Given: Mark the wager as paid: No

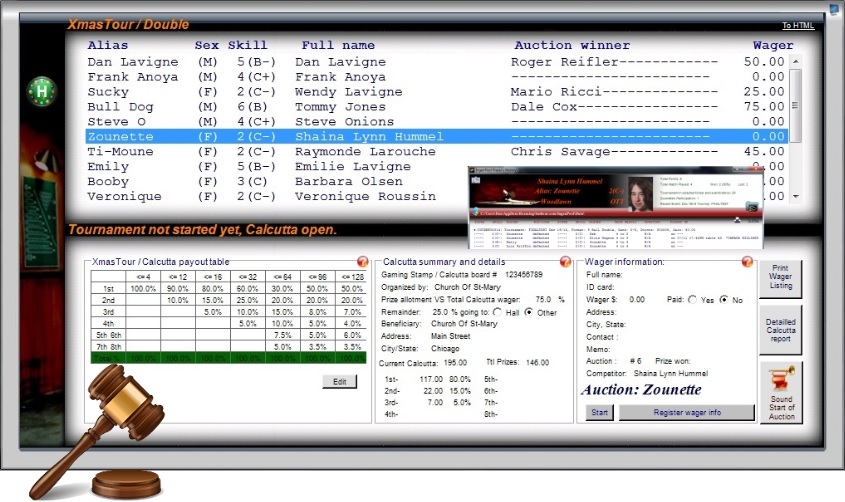Looking at the screenshot, I should pyautogui.click(x=725, y=299).
